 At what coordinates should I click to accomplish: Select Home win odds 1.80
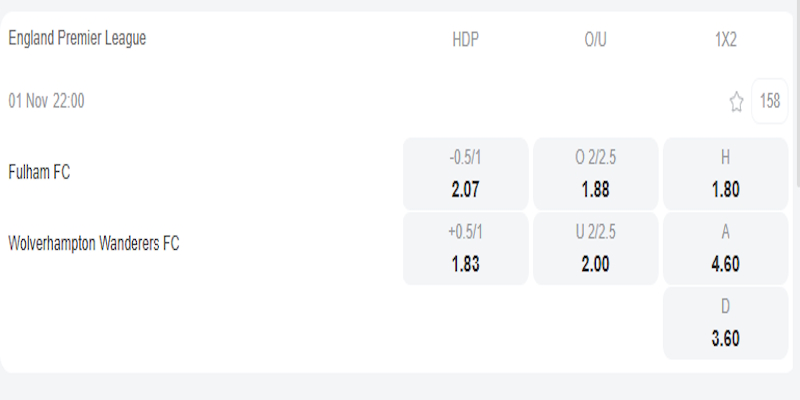tap(726, 173)
